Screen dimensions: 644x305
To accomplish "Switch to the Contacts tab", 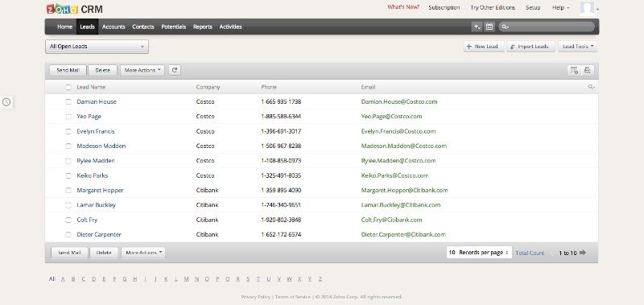I will point(143,27).
